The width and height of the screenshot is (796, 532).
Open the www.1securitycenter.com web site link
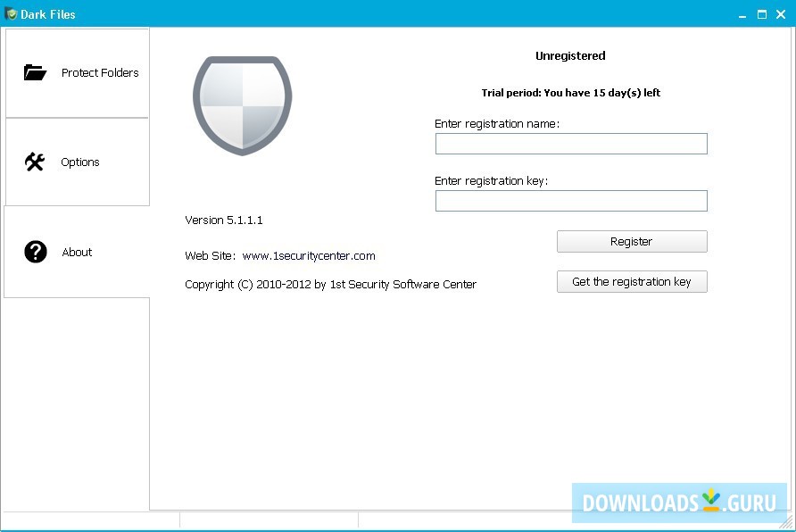309,256
